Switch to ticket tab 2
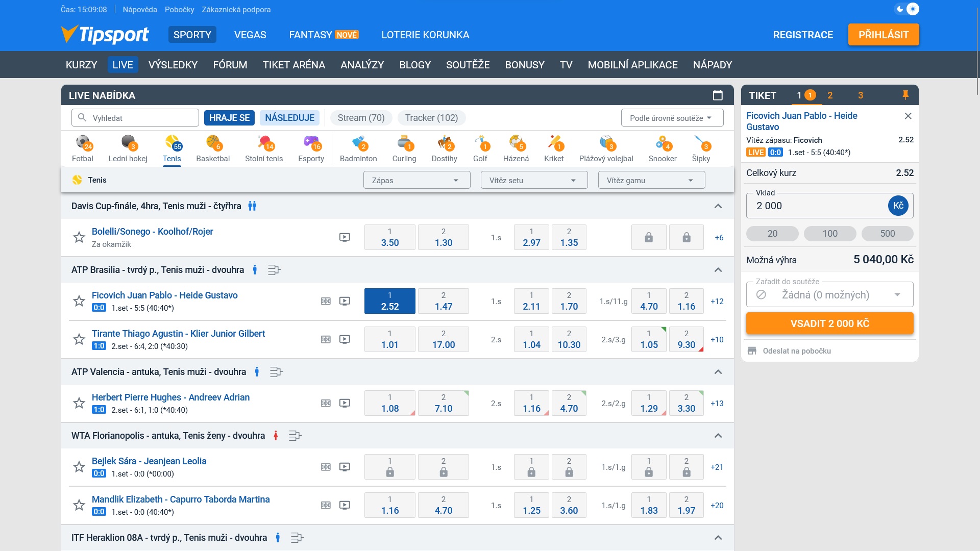The image size is (980, 551). 830,95
